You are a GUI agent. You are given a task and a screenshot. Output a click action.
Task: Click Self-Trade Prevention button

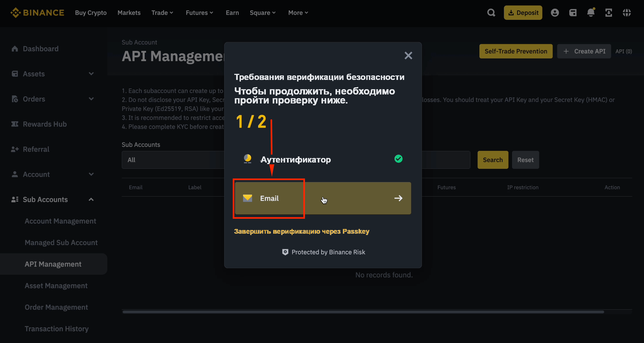click(x=516, y=51)
